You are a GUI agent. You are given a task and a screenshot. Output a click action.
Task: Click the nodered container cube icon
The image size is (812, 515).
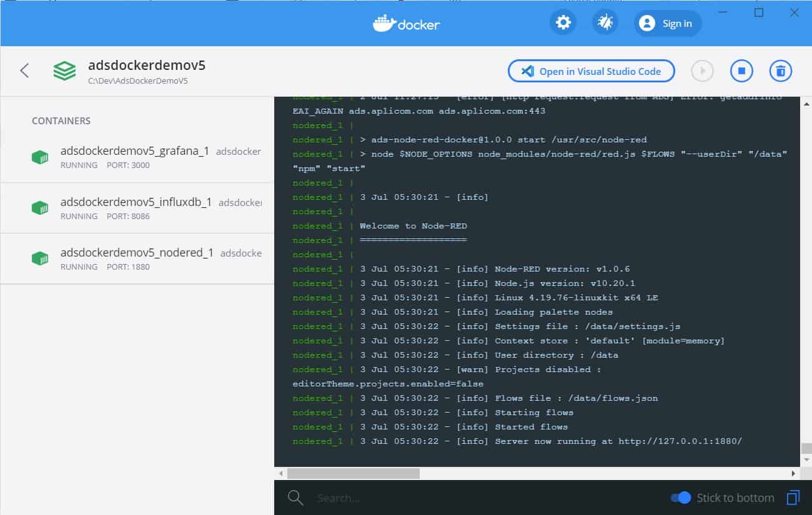[x=41, y=258]
